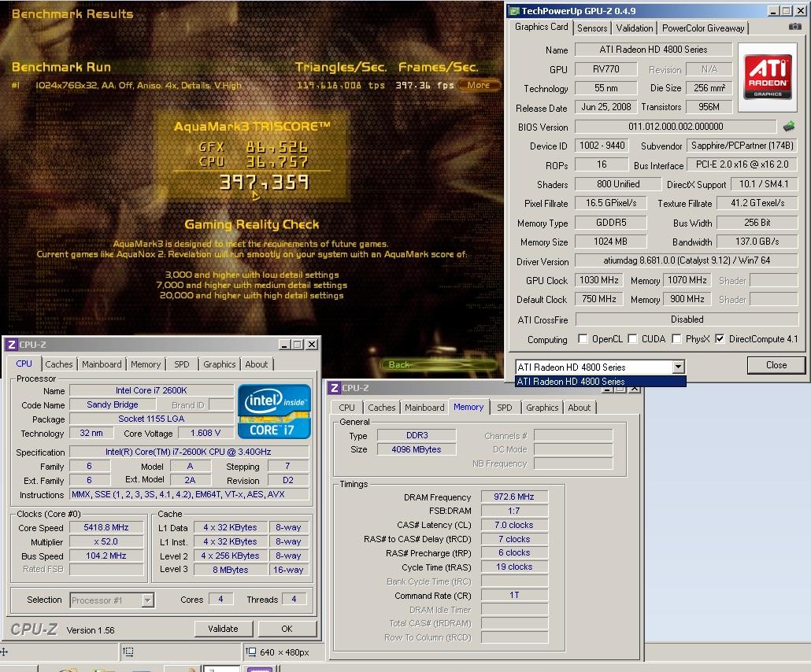The image size is (811, 672).
Task: Click the GPU-Z title bar application icon
Action: tap(514, 11)
